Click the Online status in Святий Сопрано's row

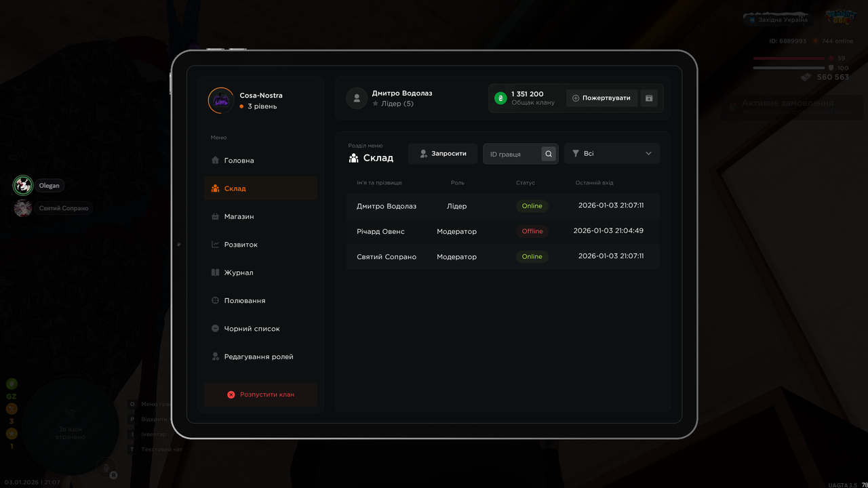click(532, 257)
